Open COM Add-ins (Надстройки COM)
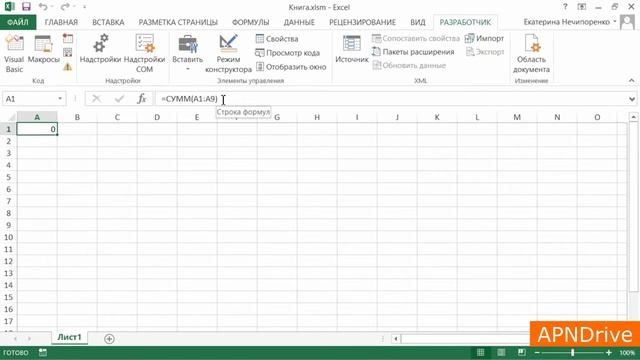640x360 pixels. point(144,54)
